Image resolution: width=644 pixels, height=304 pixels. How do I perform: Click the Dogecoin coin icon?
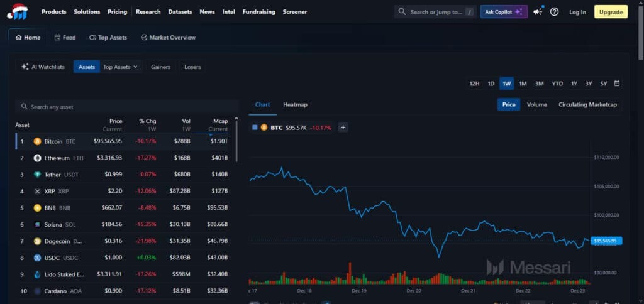coord(37,241)
